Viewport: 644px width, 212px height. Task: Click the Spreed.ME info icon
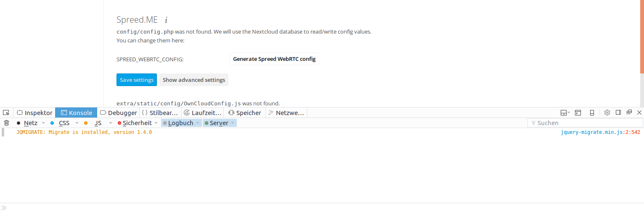[166, 20]
